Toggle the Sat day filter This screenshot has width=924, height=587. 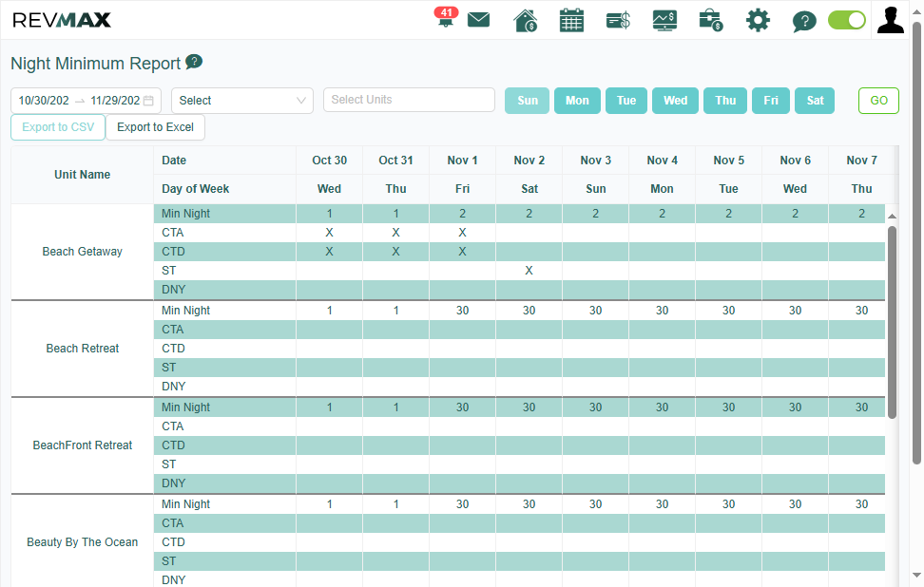[x=815, y=101]
